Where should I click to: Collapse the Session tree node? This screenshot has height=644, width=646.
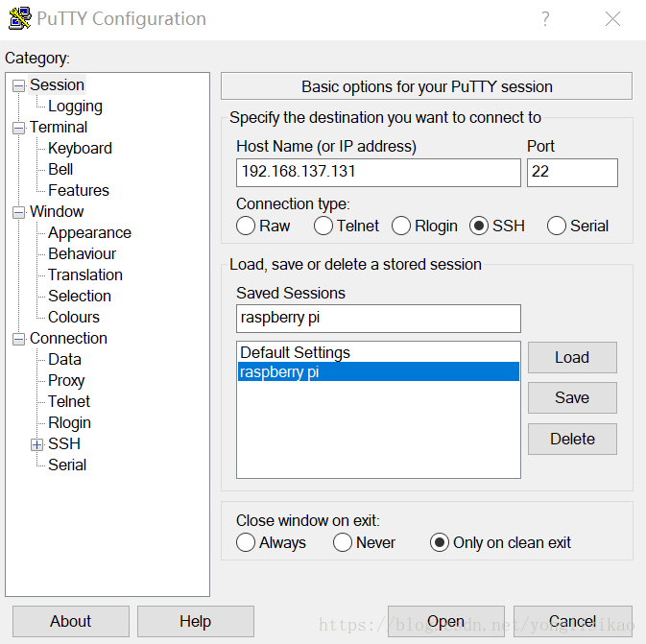pyautogui.click(x=18, y=85)
